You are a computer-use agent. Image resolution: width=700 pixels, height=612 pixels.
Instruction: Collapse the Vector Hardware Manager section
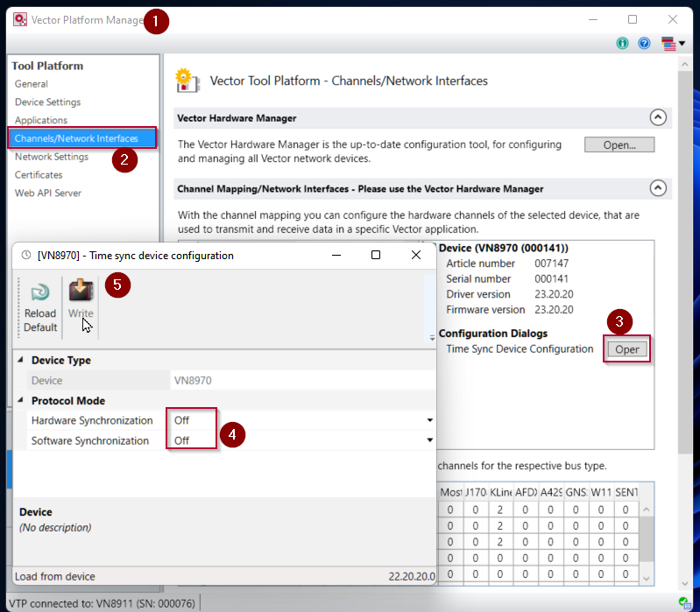click(x=657, y=117)
